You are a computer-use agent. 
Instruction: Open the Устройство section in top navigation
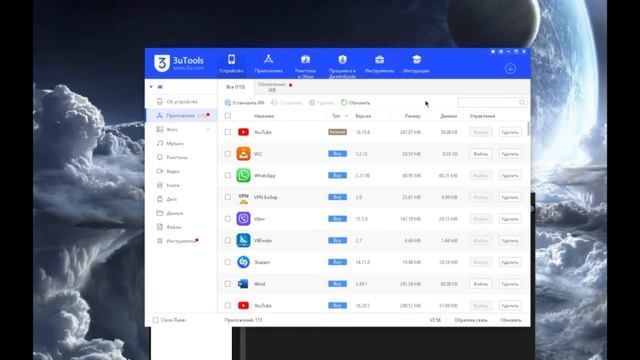click(231, 64)
